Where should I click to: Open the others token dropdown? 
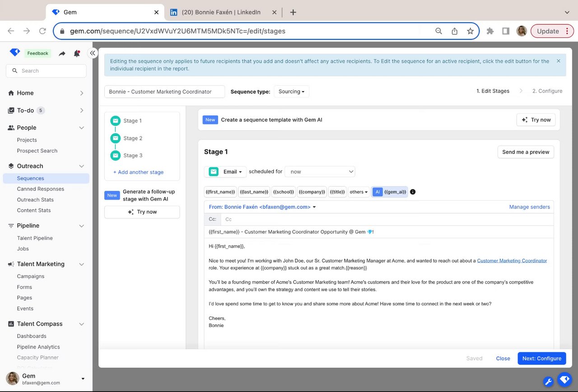[359, 192]
